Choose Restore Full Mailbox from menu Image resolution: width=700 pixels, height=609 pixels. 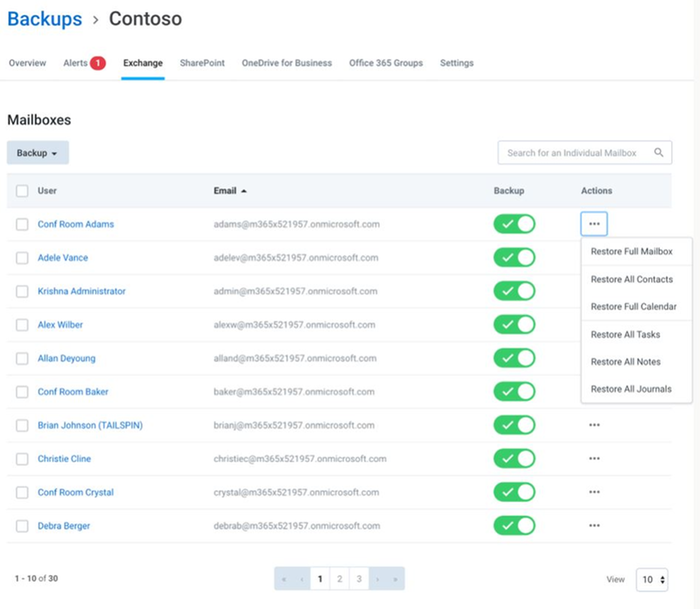click(631, 252)
